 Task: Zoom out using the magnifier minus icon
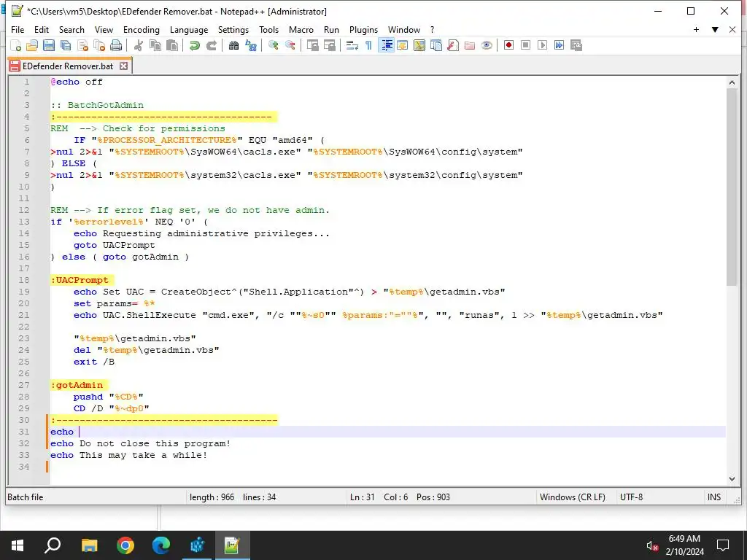[x=290, y=45]
